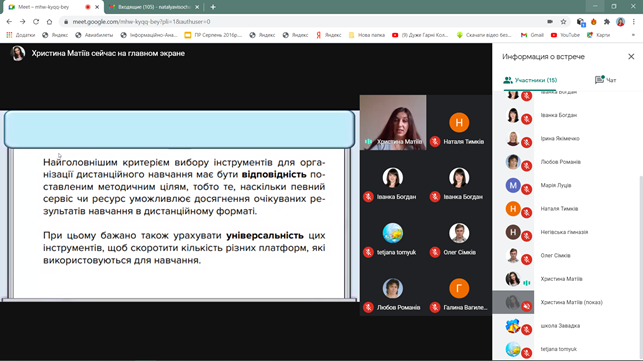Viewport: 643px width, 361px height.
Task: Click muted mic icon on Галина tile
Action: click(x=435, y=307)
